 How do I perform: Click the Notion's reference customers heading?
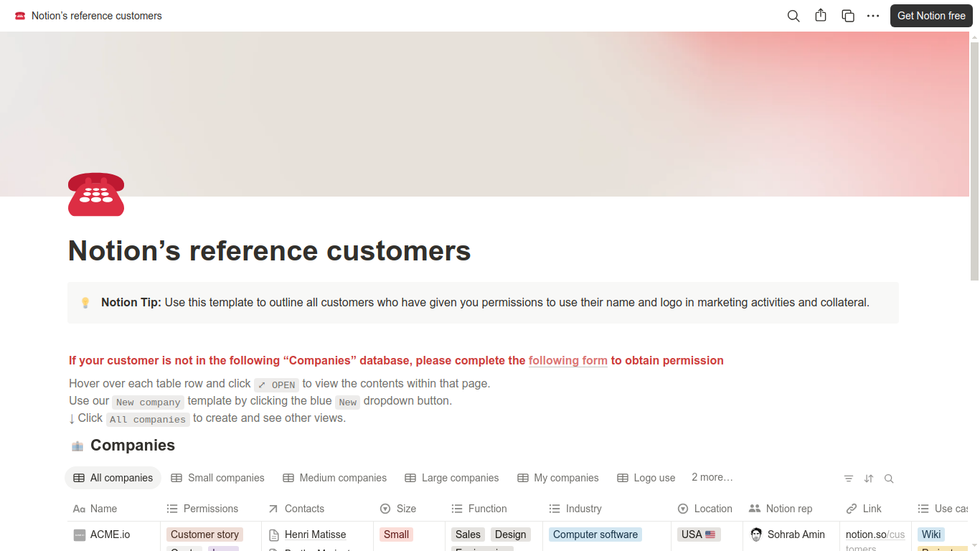pyautogui.click(x=270, y=250)
